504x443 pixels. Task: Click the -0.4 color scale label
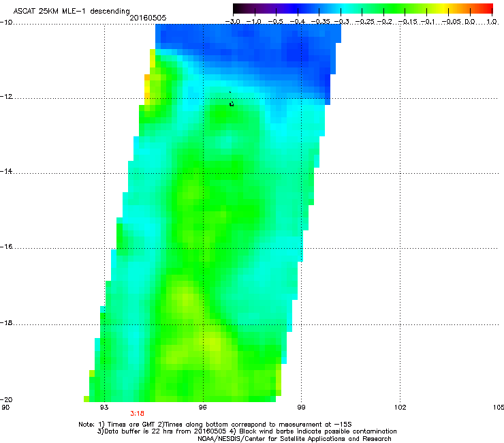pyautogui.click(x=298, y=22)
